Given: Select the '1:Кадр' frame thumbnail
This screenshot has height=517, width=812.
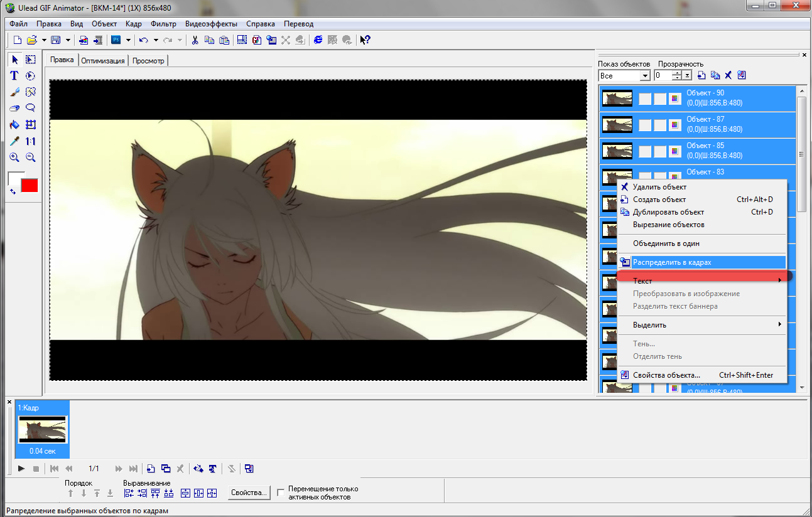Looking at the screenshot, I should tap(42, 430).
